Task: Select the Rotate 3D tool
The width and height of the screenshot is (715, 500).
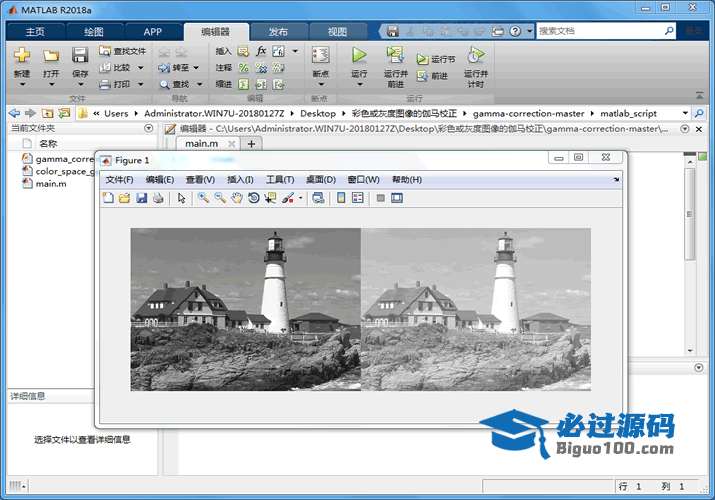Action: (x=254, y=198)
